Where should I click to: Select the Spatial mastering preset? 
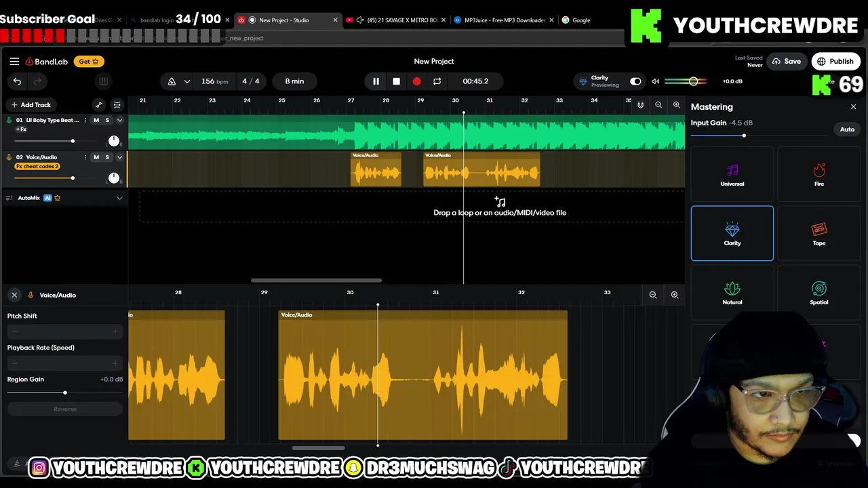pos(819,292)
